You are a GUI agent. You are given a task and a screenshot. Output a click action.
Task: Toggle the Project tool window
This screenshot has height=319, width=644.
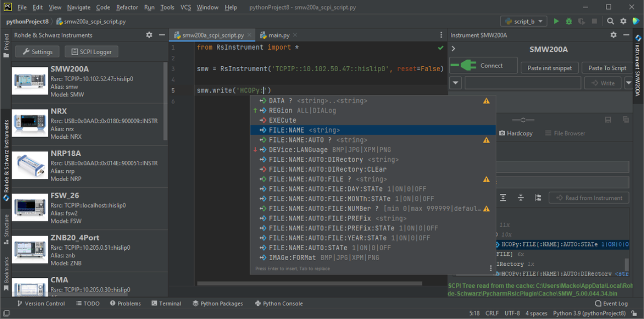pyautogui.click(x=6, y=45)
